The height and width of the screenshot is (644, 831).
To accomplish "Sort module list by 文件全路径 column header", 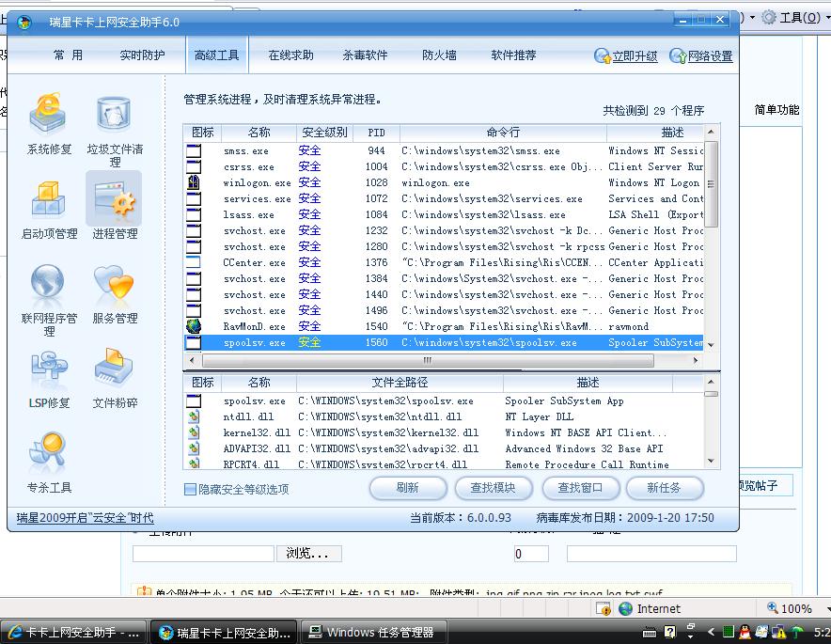I will click(400, 383).
